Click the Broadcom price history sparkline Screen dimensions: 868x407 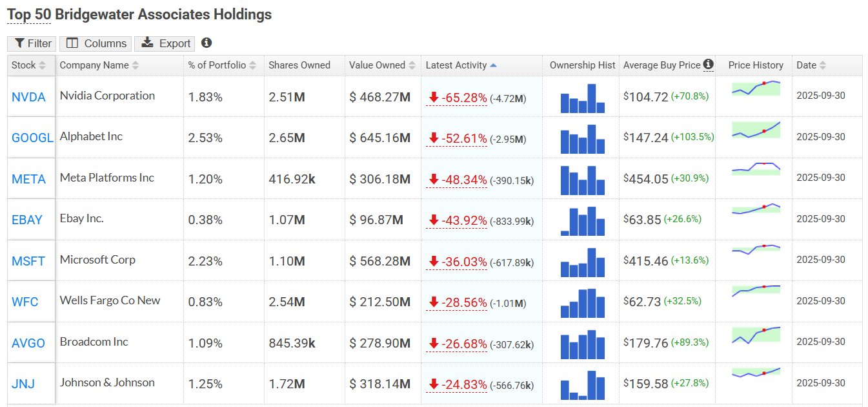[756, 334]
